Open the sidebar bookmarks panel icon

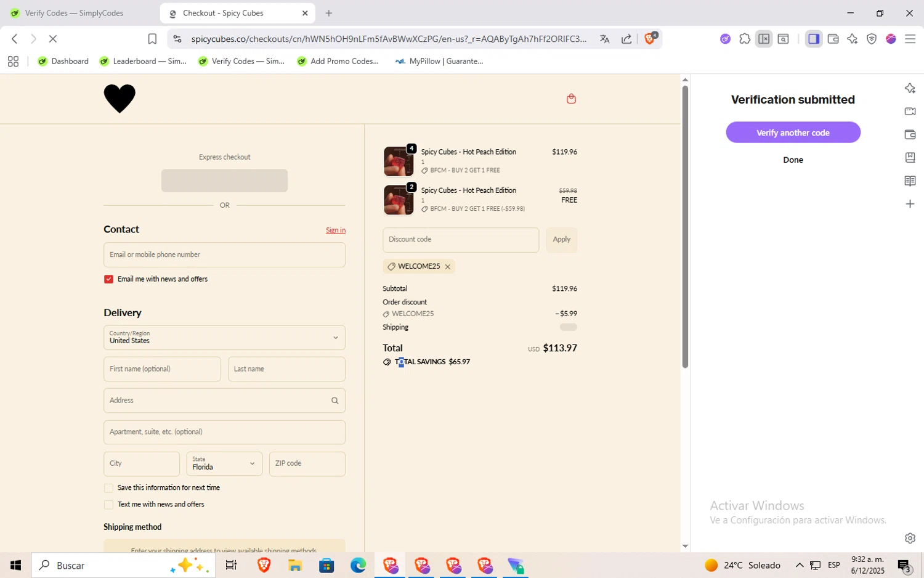coord(910,158)
